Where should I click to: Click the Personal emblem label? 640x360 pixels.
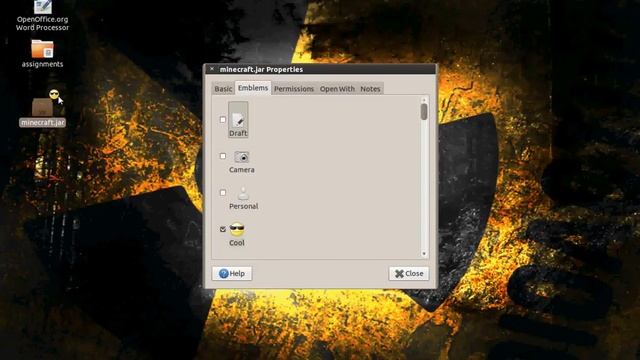click(244, 207)
